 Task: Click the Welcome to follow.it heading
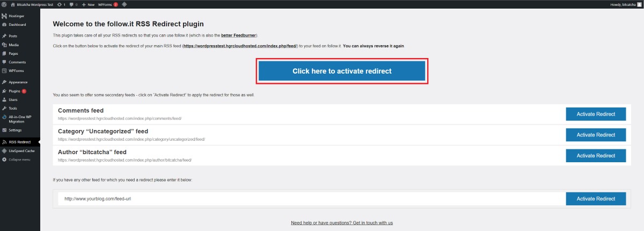128,24
